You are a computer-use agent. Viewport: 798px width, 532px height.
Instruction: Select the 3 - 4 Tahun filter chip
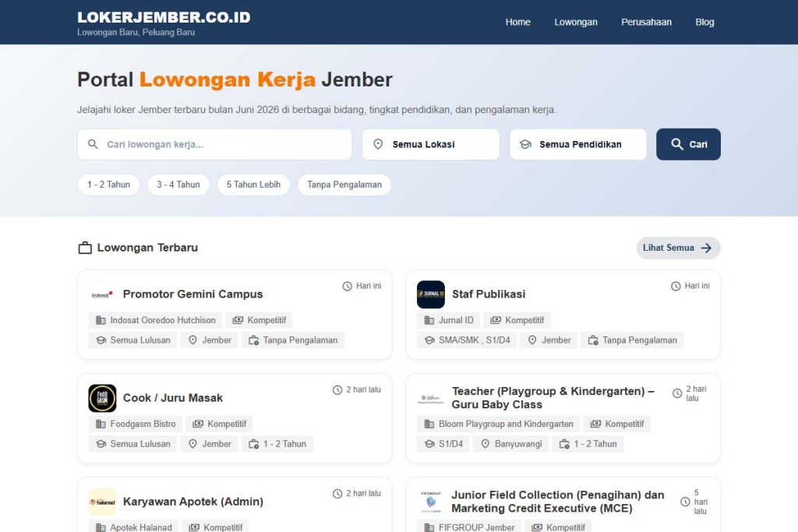tap(178, 185)
